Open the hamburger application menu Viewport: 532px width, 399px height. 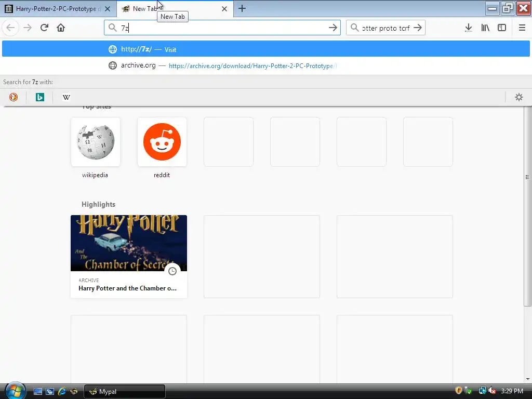[522, 28]
